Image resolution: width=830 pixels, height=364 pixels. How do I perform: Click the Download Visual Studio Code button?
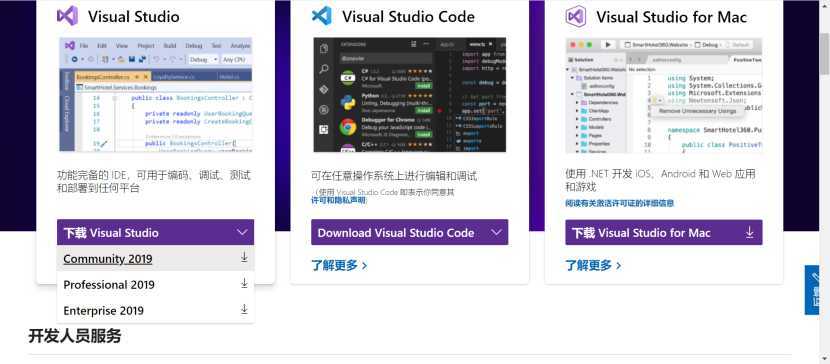click(x=410, y=232)
